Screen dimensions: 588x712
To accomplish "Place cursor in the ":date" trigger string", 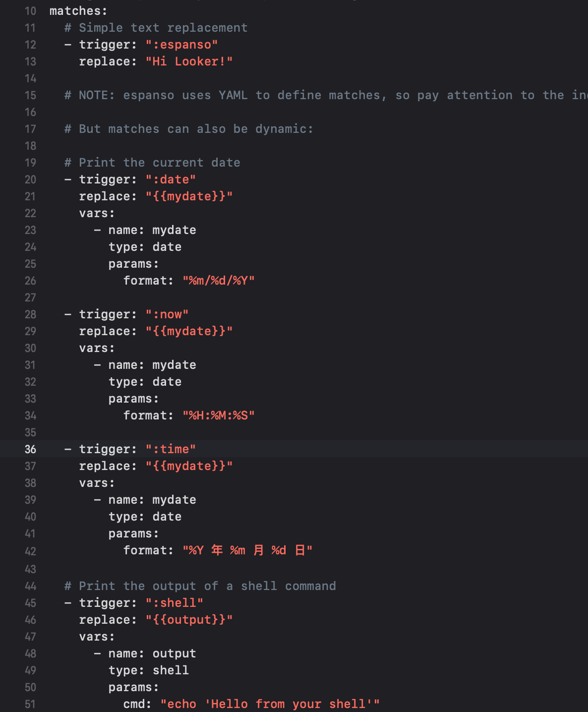I will click(171, 179).
